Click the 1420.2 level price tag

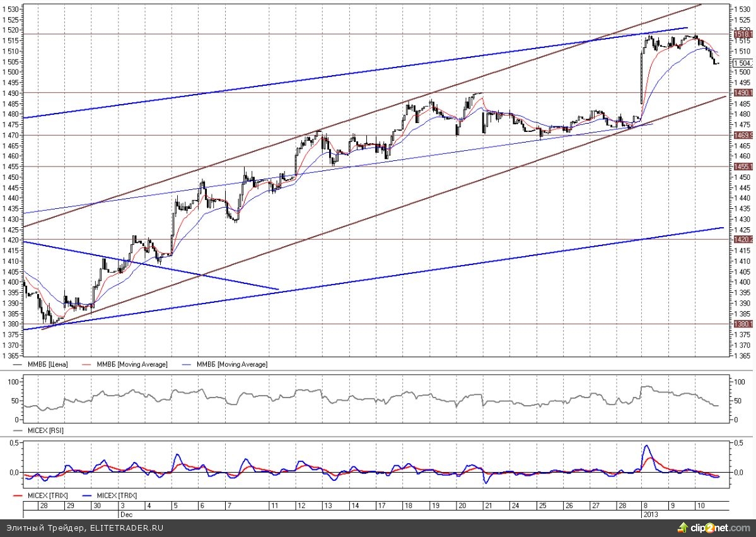coord(743,240)
